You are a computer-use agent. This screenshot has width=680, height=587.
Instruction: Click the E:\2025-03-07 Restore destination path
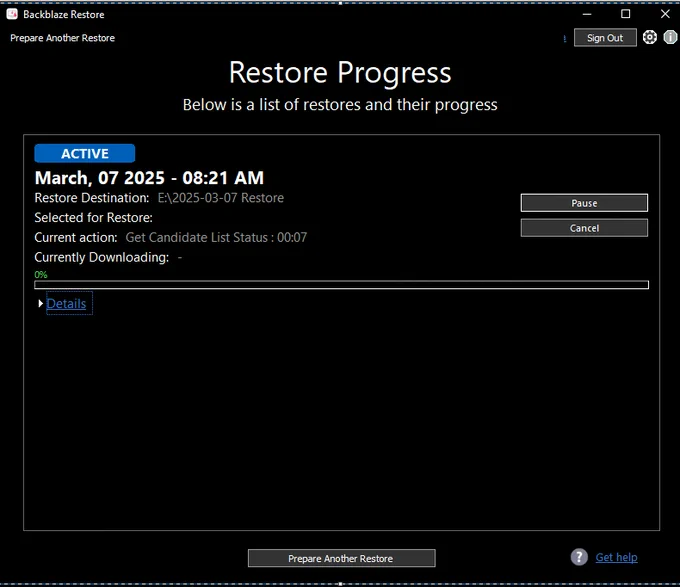tap(221, 198)
